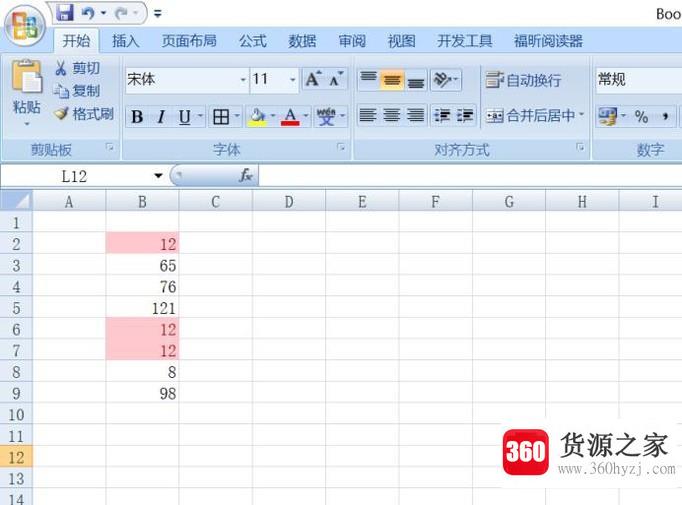Toggle 自动换行 wrap text
The width and height of the screenshot is (682, 505).
(523, 80)
